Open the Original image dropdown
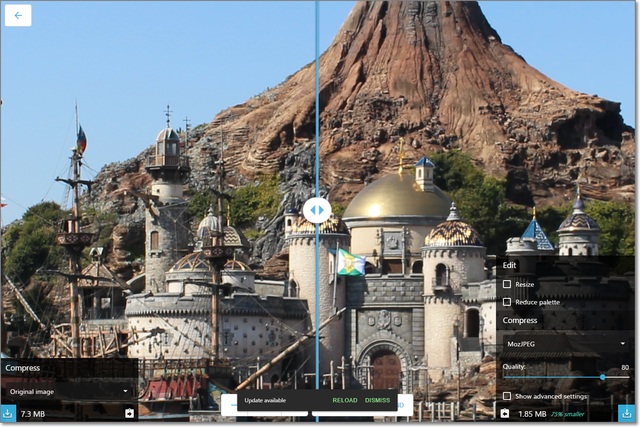This screenshot has width=640, height=427. [69, 391]
